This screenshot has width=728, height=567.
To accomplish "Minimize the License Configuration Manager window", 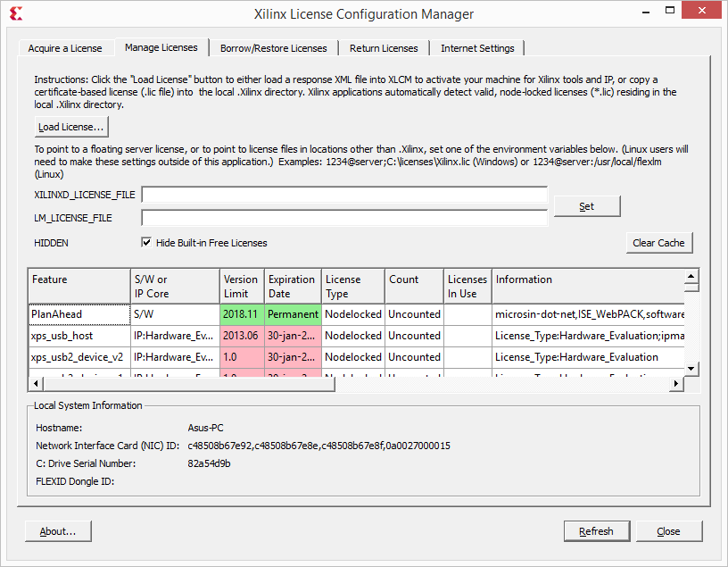I will pos(645,11).
